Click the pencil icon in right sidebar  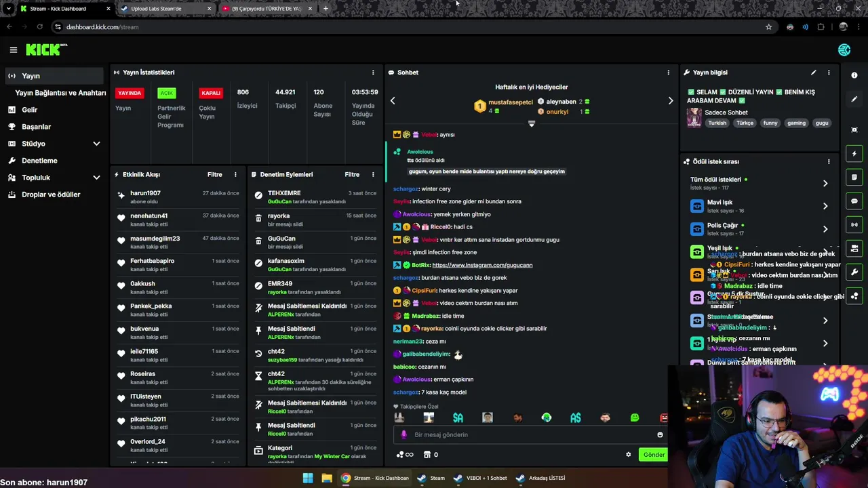(854, 100)
